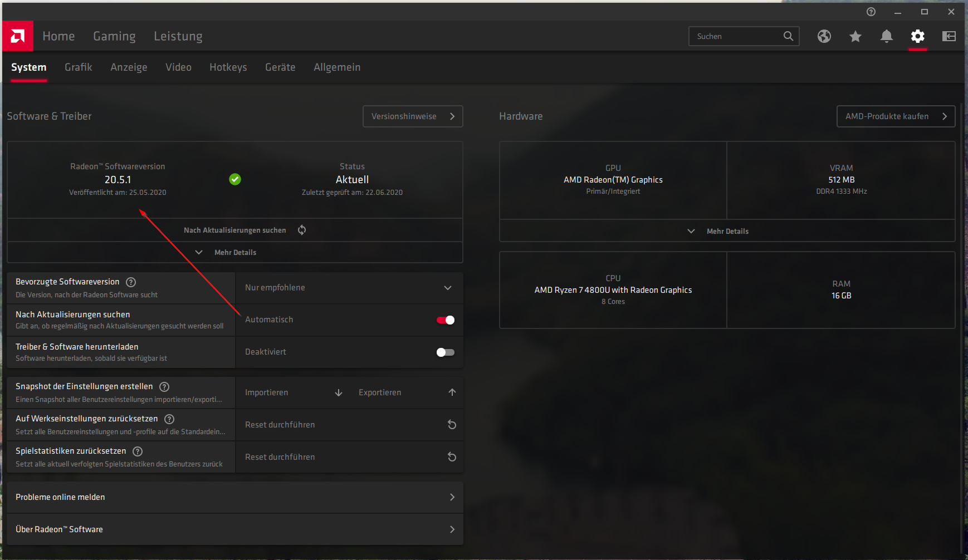Open Versionshinweise button

[413, 116]
